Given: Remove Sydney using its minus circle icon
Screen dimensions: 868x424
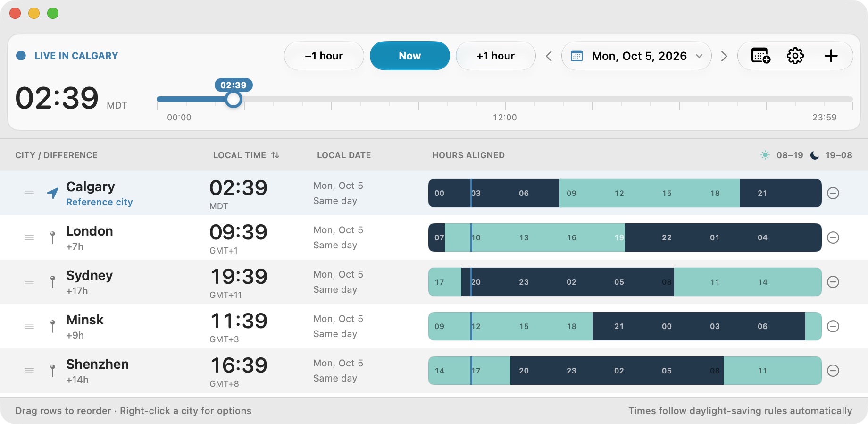Looking at the screenshot, I should coord(833,282).
